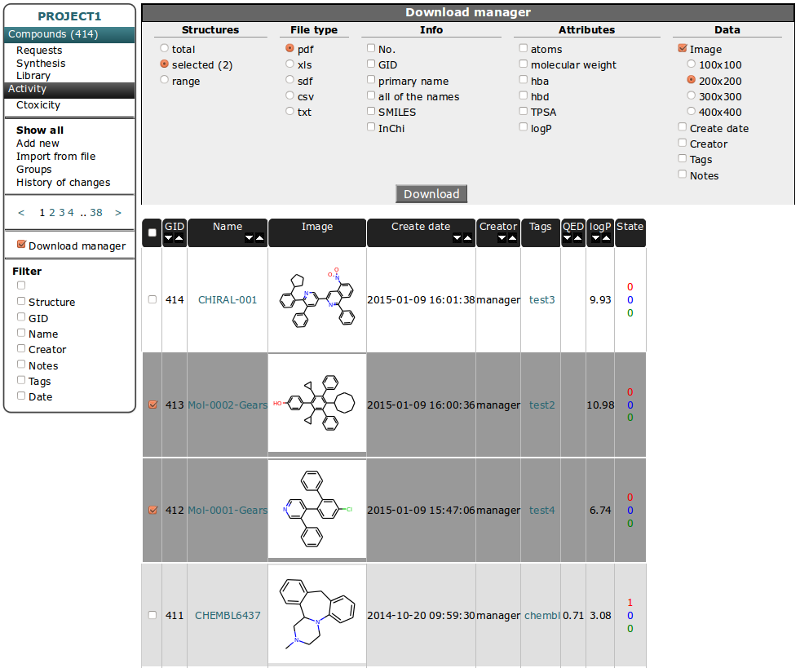Choose csv file type
The width and height of the screenshot is (800, 668).
(290, 96)
